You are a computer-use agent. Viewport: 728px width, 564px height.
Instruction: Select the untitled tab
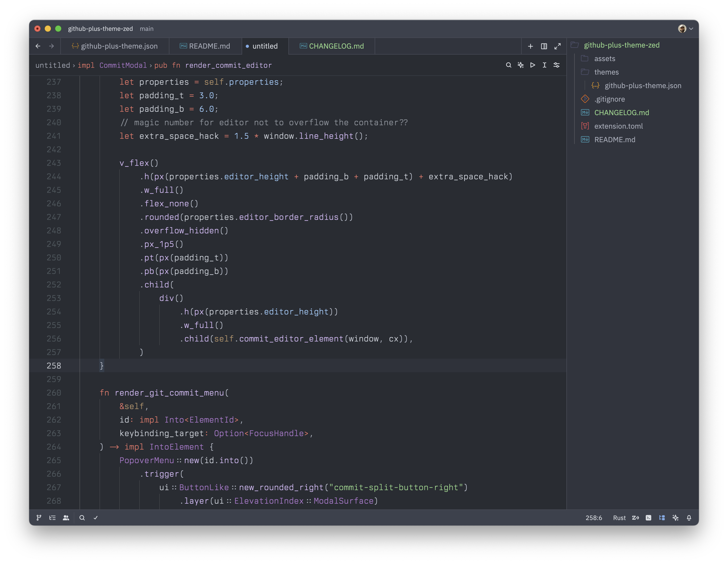pyautogui.click(x=265, y=46)
